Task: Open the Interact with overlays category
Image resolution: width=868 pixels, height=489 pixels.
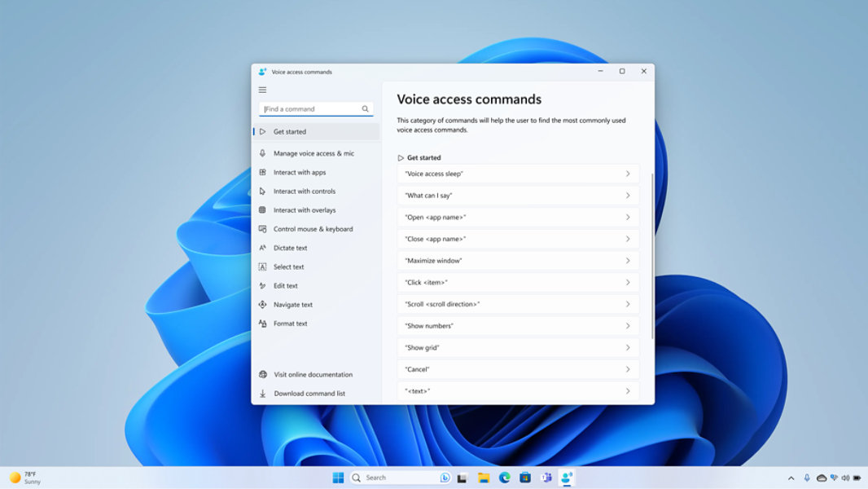Action: tap(316, 210)
